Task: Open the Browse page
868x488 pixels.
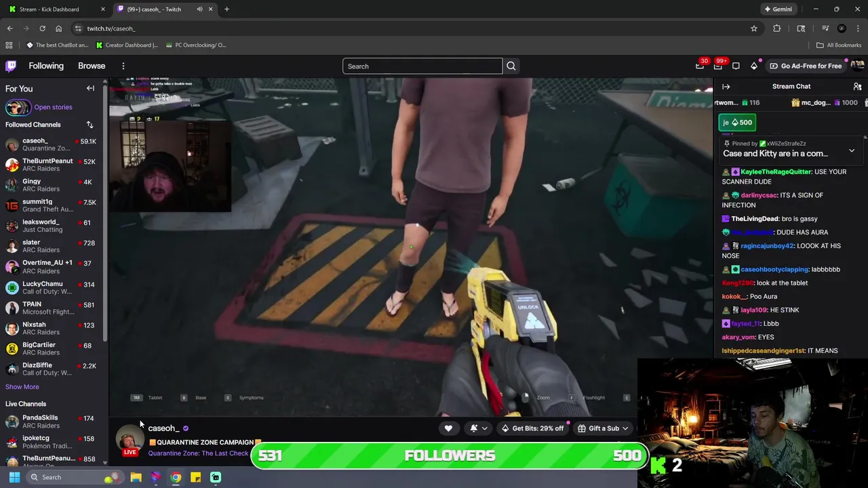Action: click(92, 66)
